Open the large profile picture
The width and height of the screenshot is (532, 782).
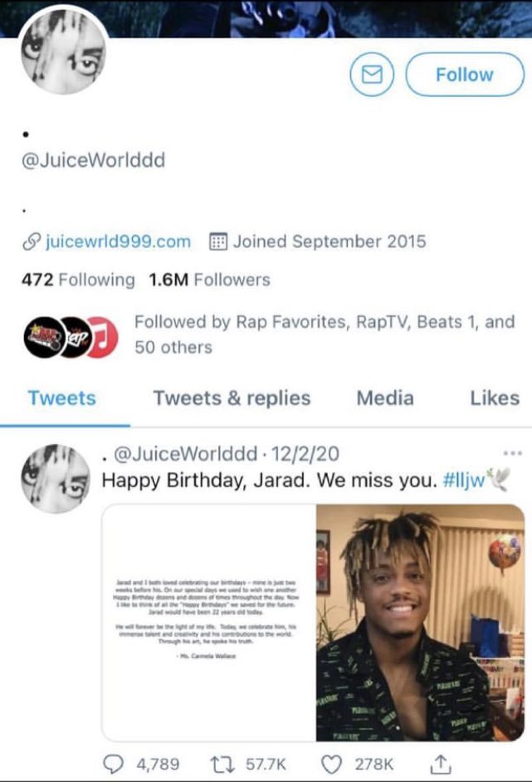(63, 51)
